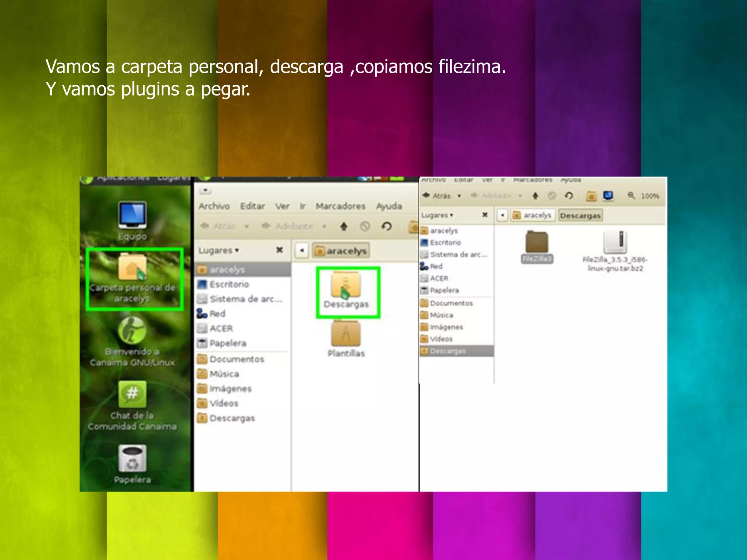Image resolution: width=747 pixels, height=560 pixels.
Task: Open Marcadores menu in aracelys window
Action: coord(341,206)
